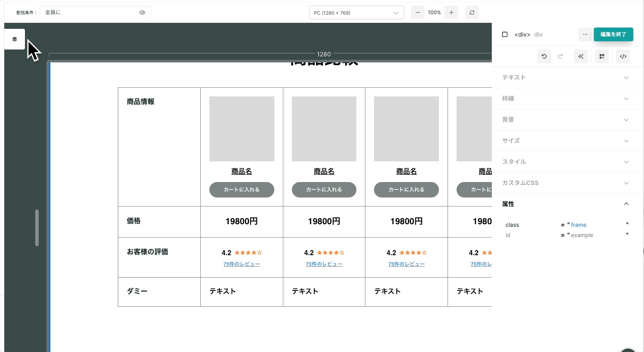This screenshot has width=644, height=352.
Task: Click the お客様の評価 row header
Action: [x=159, y=257]
